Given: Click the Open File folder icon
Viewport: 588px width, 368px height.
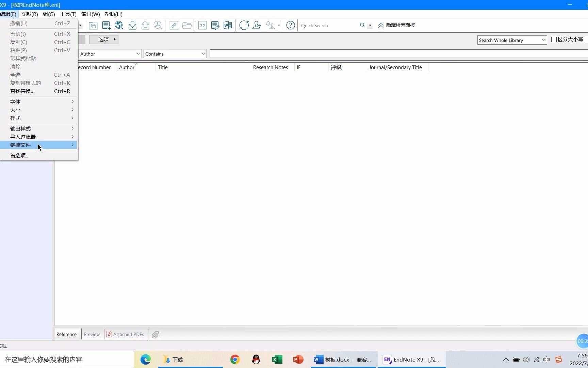Looking at the screenshot, I should 187,25.
